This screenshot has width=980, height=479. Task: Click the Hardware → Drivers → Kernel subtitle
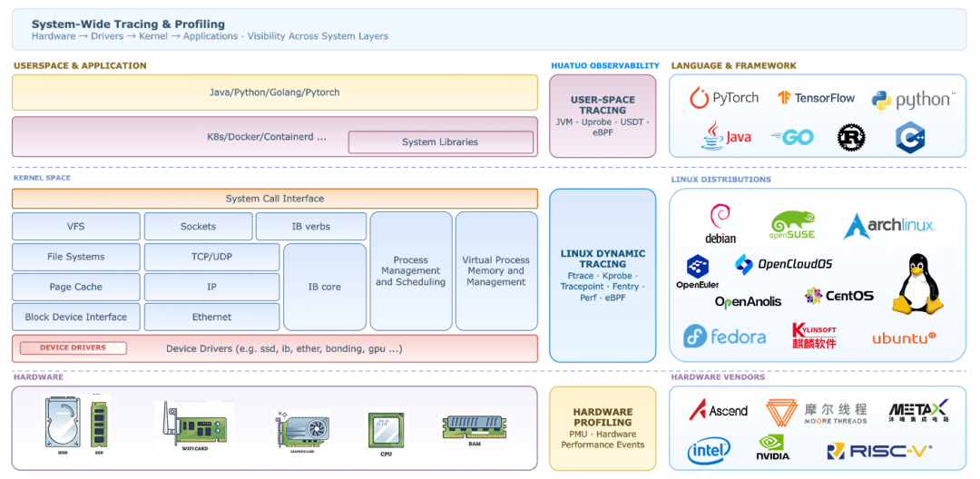click(210, 36)
